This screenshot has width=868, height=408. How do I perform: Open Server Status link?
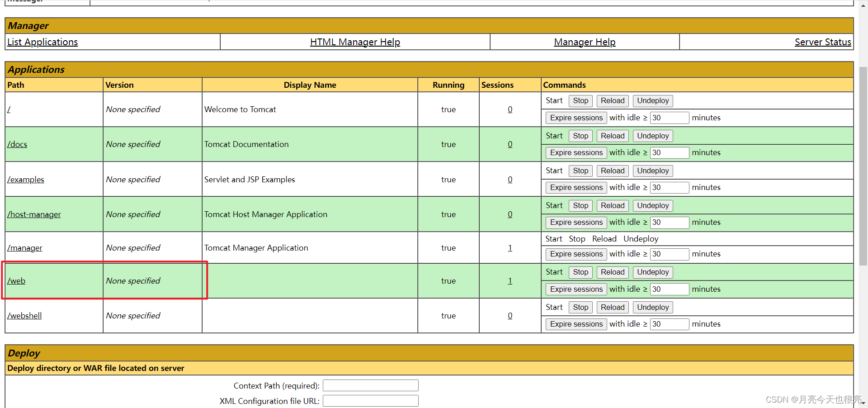[x=823, y=42]
